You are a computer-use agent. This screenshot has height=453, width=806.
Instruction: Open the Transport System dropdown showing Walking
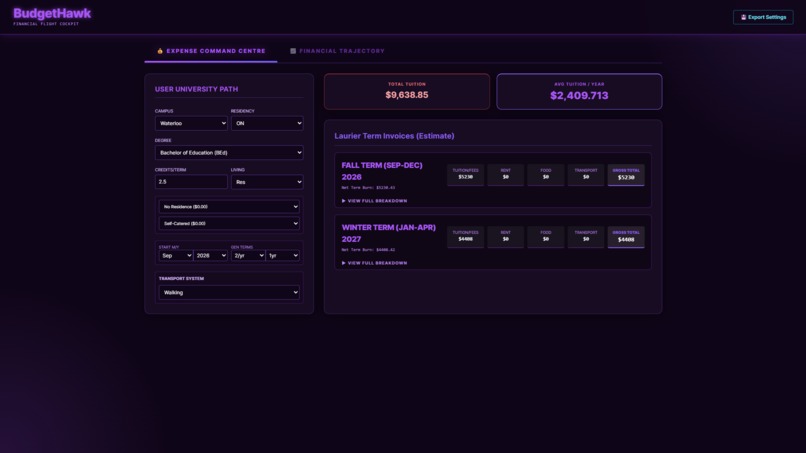229,293
